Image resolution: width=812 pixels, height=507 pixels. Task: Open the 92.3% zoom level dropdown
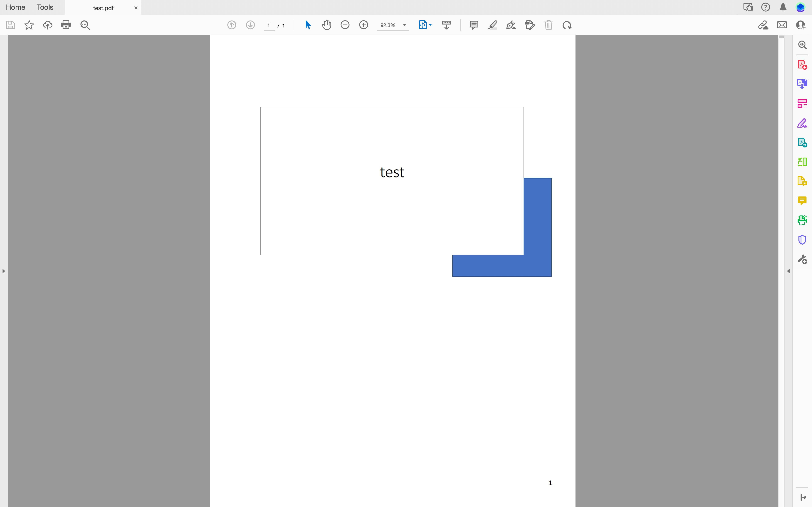click(404, 25)
